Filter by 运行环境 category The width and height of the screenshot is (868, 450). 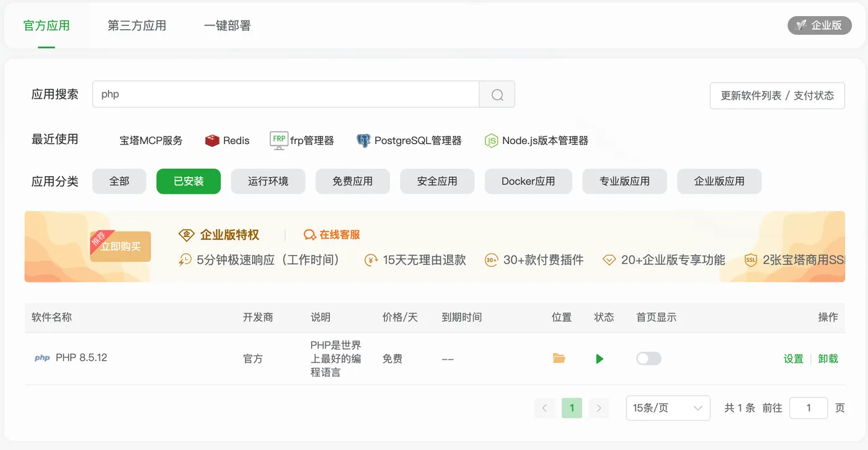pos(268,181)
